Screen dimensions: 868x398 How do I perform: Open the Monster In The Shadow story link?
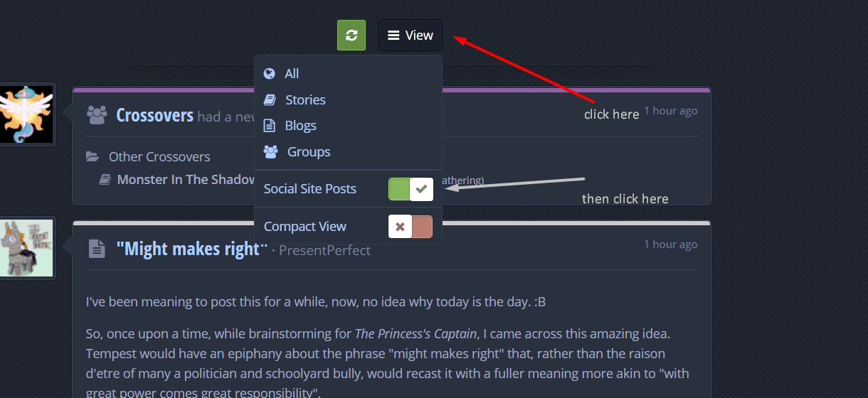click(186, 180)
